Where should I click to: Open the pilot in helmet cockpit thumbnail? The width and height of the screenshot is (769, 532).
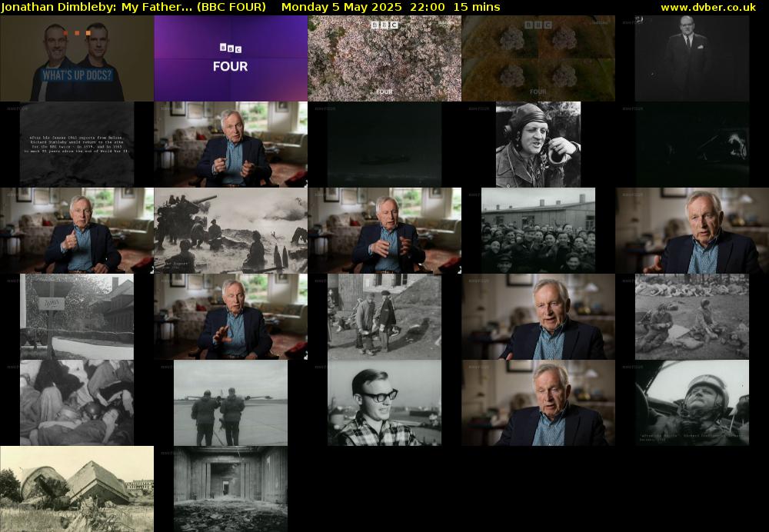(x=691, y=403)
